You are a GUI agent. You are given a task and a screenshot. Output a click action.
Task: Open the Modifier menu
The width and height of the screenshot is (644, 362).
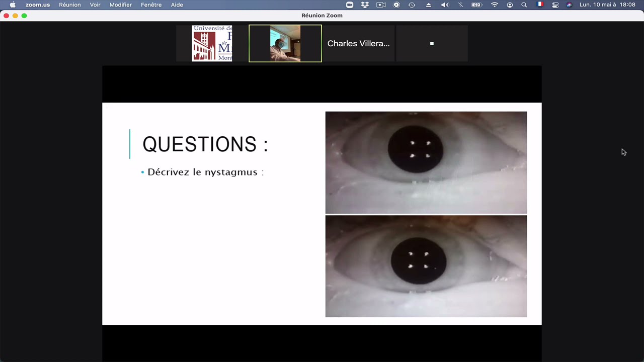[x=121, y=5]
